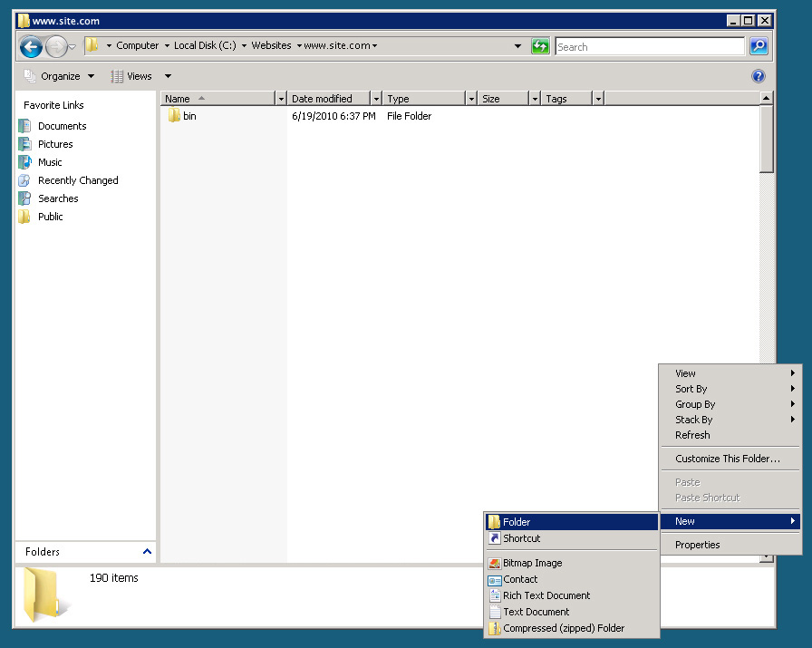Click the folder icon in the address bar
The height and width of the screenshot is (648, 812).
(92, 45)
